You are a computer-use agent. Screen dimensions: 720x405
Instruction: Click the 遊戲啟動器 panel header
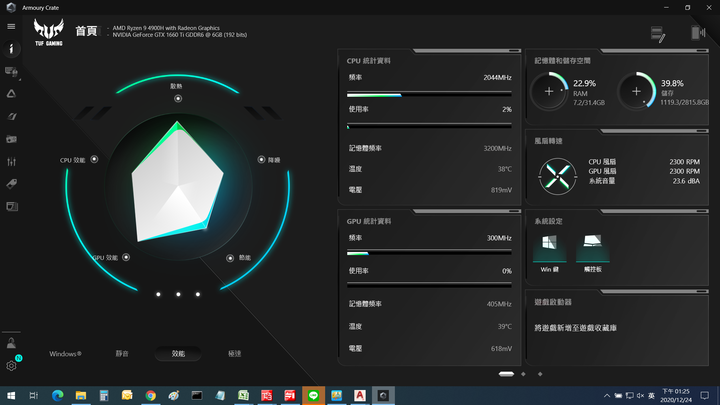(553, 302)
